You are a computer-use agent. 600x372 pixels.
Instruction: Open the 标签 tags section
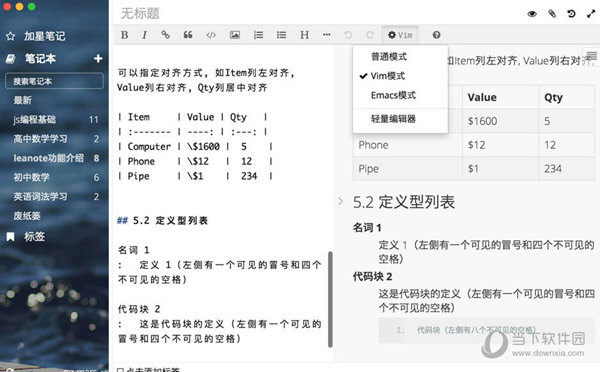[x=34, y=237]
